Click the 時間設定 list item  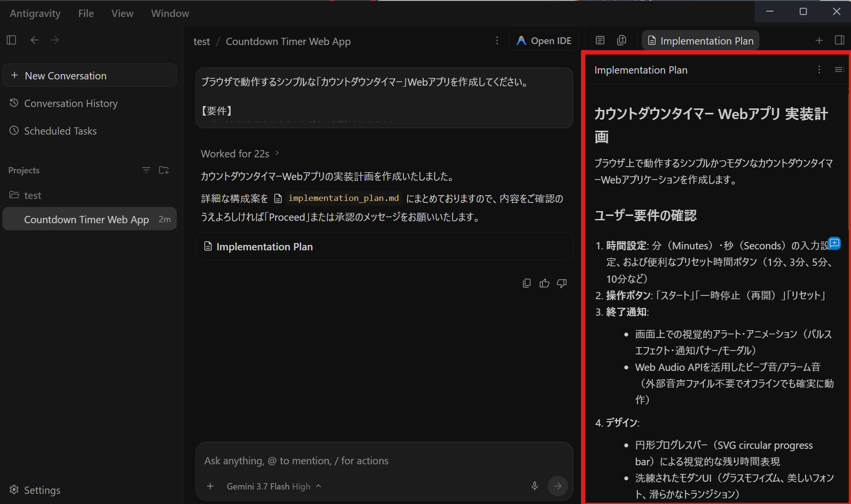[719, 262]
